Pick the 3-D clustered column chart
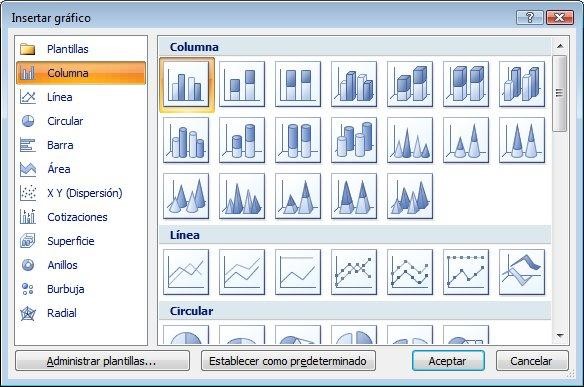Viewport: 584px width, 387px height. tap(354, 84)
